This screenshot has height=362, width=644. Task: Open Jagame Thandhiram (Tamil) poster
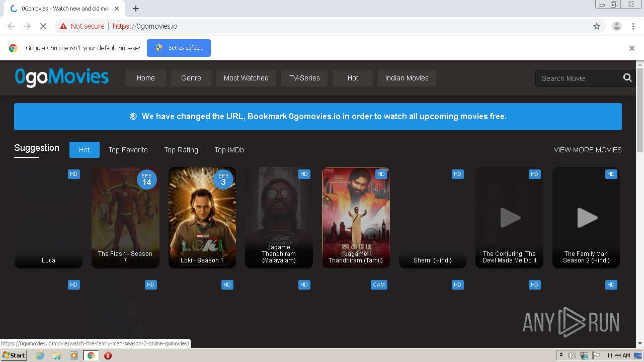(356, 218)
